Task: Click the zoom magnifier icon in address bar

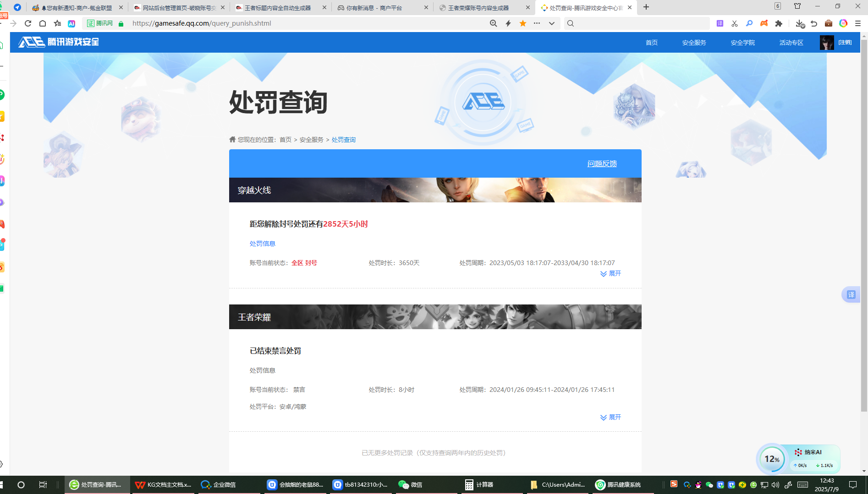Action: tap(493, 23)
